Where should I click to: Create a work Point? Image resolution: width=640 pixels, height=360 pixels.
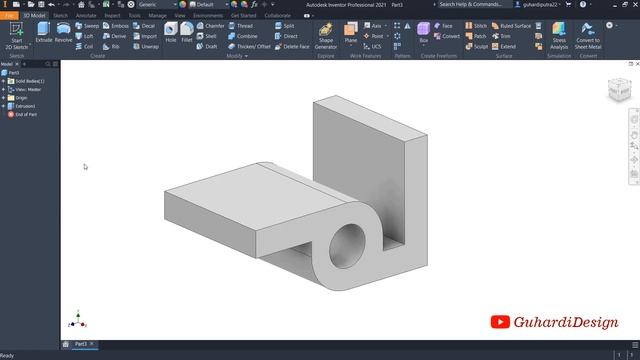[373, 36]
